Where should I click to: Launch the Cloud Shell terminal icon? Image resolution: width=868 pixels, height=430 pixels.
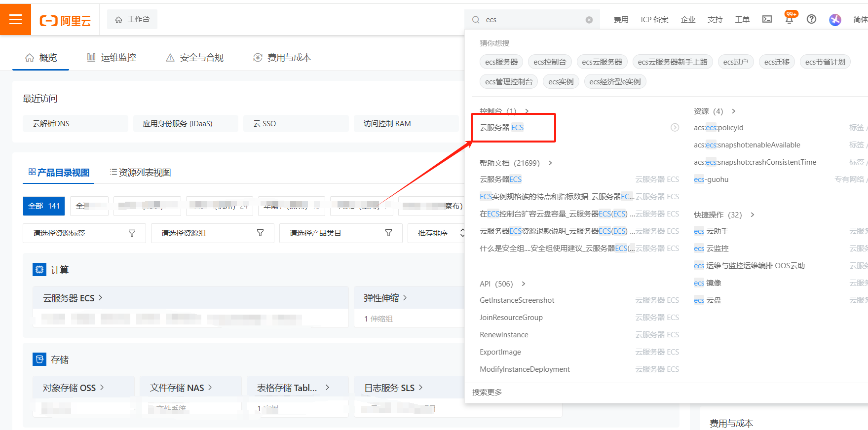767,19
